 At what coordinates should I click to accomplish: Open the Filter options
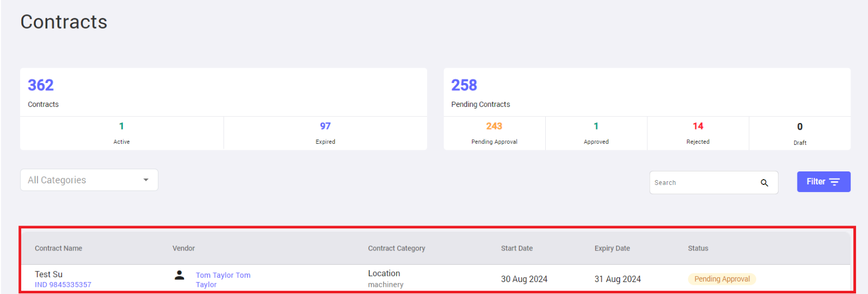(824, 182)
